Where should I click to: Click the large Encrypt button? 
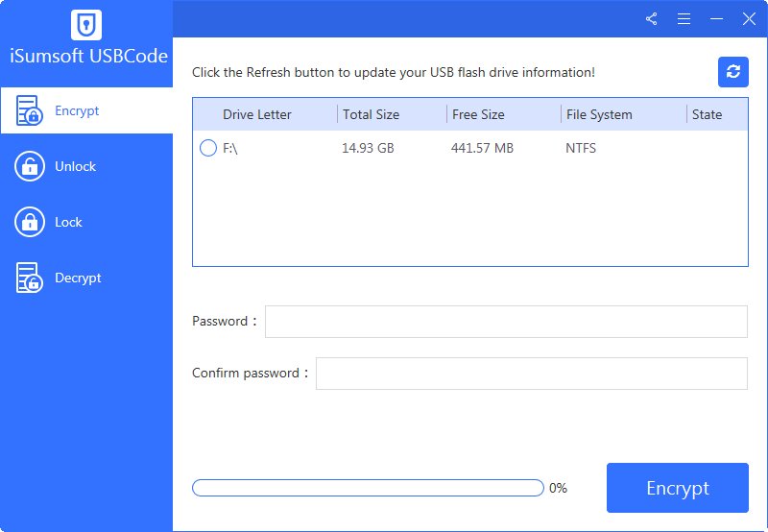coord(677,488)
